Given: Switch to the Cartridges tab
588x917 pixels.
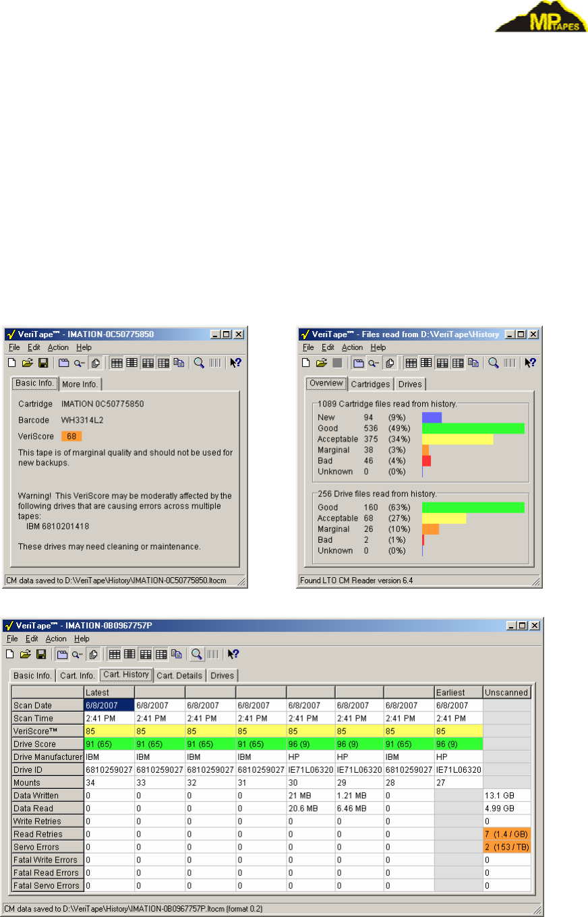Looking at the screenshot, I should [371, 384].
